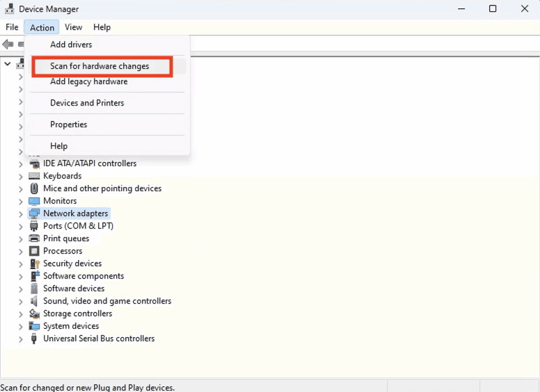This screenshot has height=392, width=540.
Task: Click the Sound, video and game controllers icon
Action: 34,301
